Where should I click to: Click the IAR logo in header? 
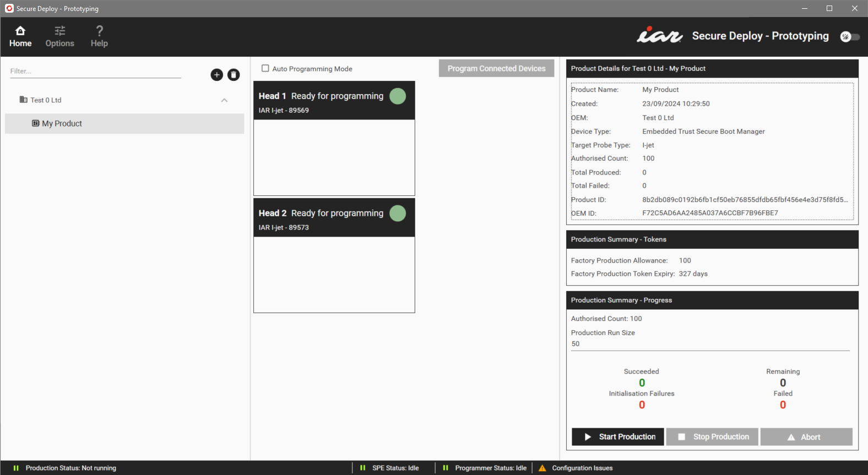659,36
